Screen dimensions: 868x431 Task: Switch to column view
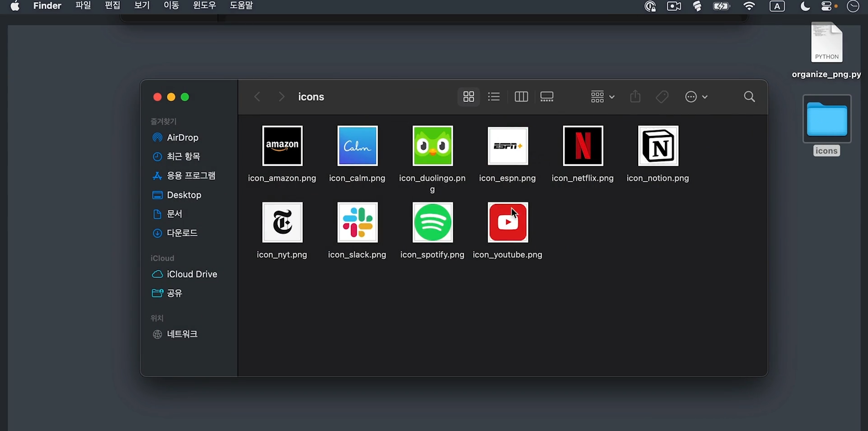pyautogui.click(x=521, y=97)
